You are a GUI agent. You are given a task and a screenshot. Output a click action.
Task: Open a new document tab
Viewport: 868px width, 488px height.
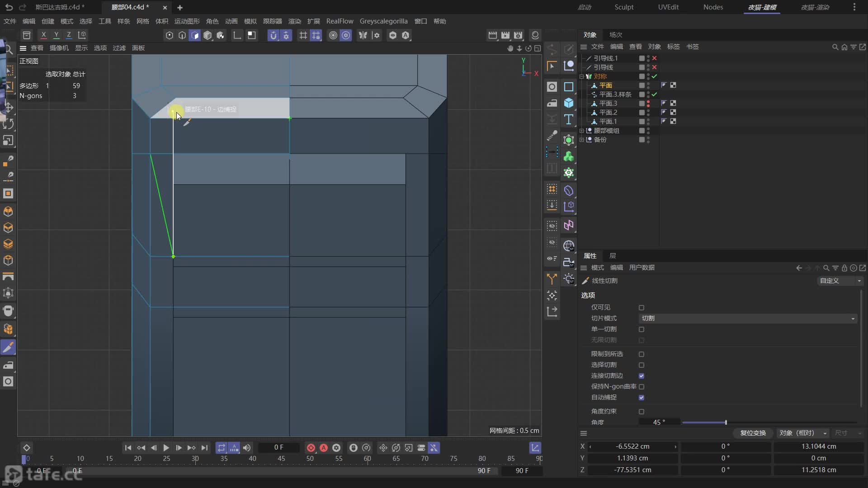pyautogui.click(x=180, y=8)
